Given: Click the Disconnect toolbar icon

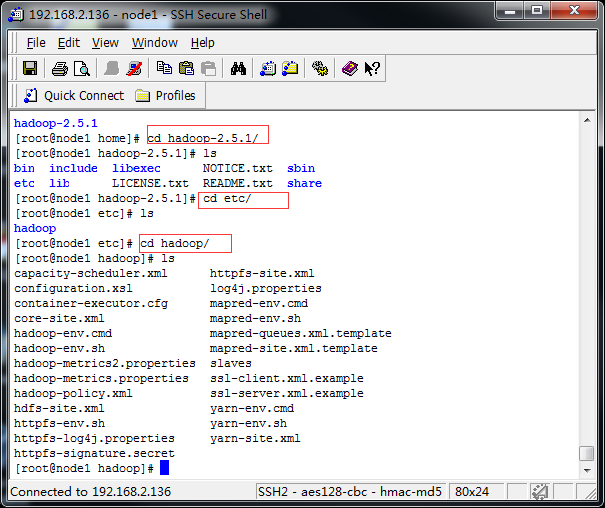Looking at the screenshot, I should click(x=134, y=69).
